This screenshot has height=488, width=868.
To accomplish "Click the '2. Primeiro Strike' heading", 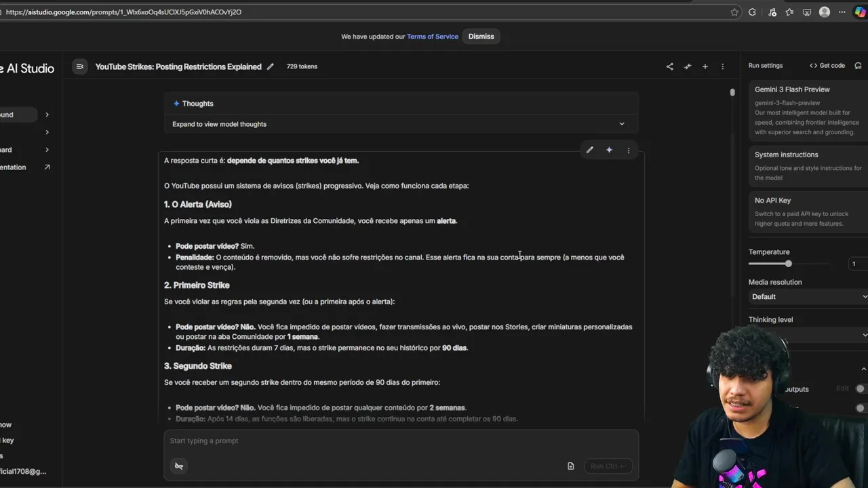I will pyautogui.click(x=197, y=285).
